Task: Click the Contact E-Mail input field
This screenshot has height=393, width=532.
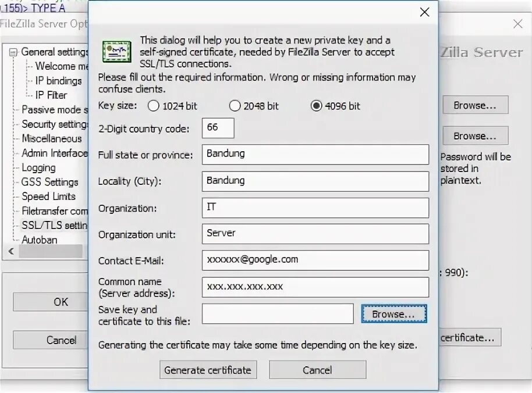Action: [315, 260]
